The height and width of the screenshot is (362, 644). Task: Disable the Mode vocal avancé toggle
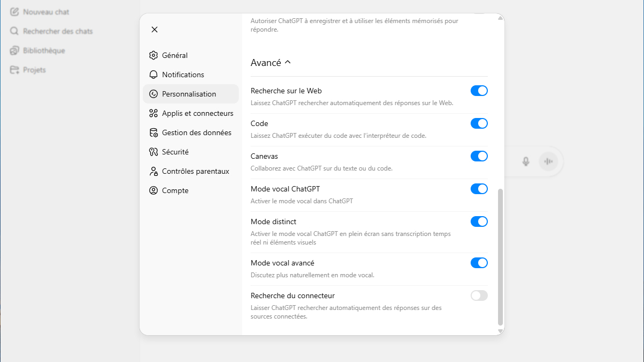pos(479,263)
